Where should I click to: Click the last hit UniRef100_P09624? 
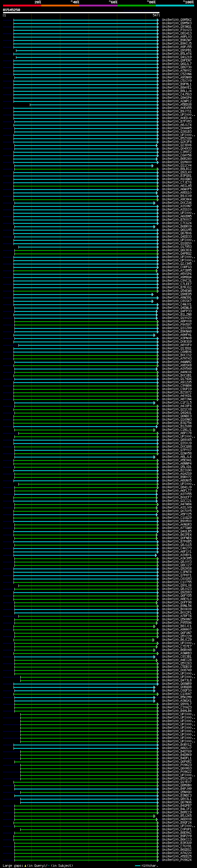pos(177,860)
